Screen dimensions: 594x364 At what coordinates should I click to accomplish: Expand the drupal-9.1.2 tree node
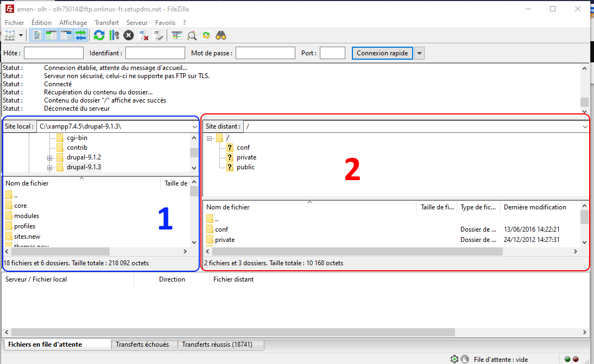click(50, 157)
